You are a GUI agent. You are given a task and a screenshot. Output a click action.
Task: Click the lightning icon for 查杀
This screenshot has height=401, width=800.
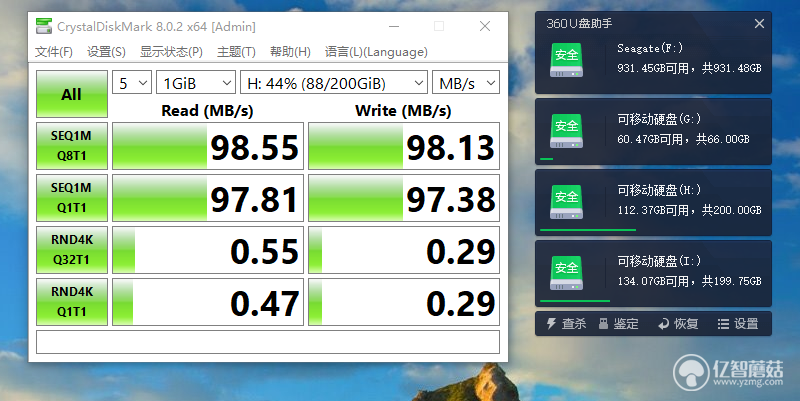tap(551, 323)
